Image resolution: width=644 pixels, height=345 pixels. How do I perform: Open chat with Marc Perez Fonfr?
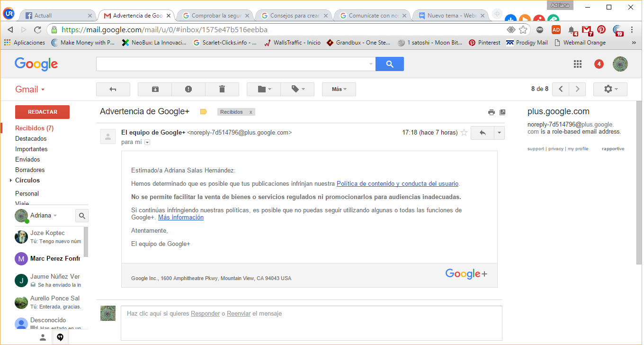coord(47,259)
